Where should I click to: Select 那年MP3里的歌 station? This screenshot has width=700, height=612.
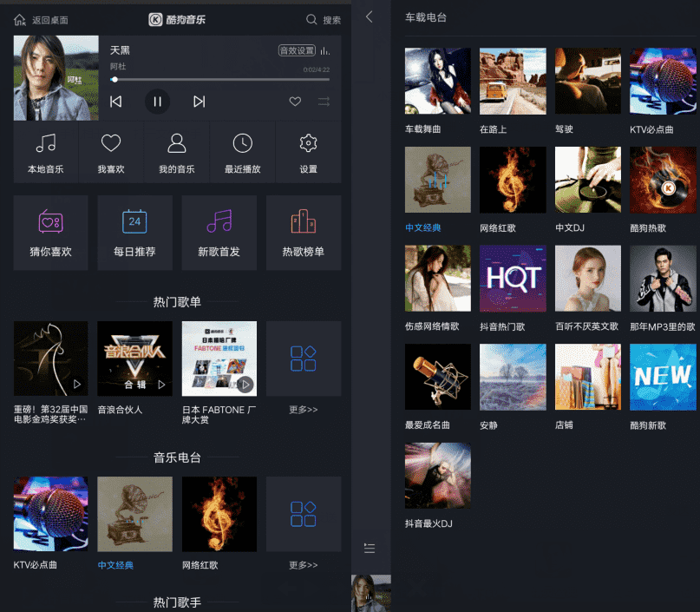663,279
